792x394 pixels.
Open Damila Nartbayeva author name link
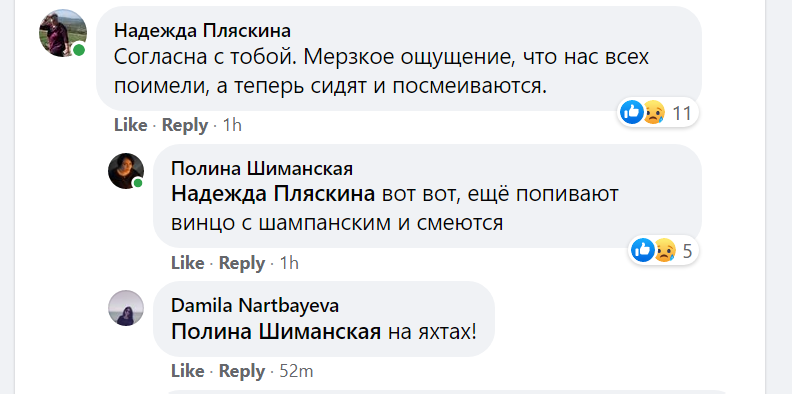point(255,306)
